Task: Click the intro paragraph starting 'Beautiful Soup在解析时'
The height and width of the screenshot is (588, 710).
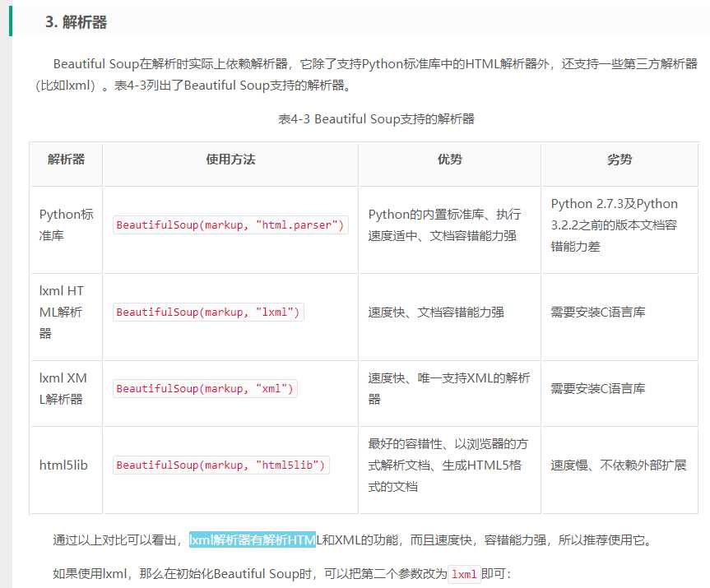Action: pos(366,74)
